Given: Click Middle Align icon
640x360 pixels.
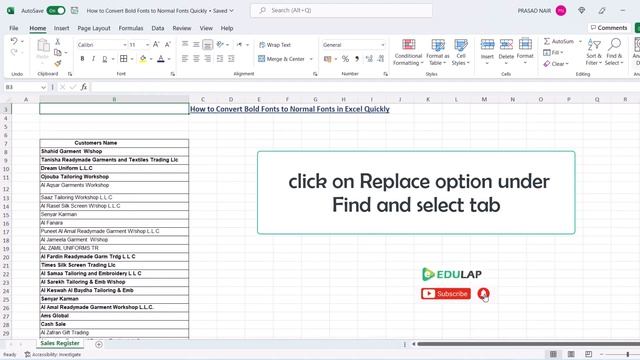Looking at the screenshot, I should [x=196, y=44].
